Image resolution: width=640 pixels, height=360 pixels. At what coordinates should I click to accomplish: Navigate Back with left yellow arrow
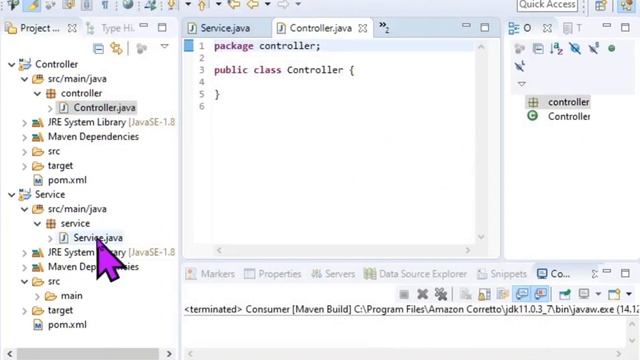[x=253, y=4]
